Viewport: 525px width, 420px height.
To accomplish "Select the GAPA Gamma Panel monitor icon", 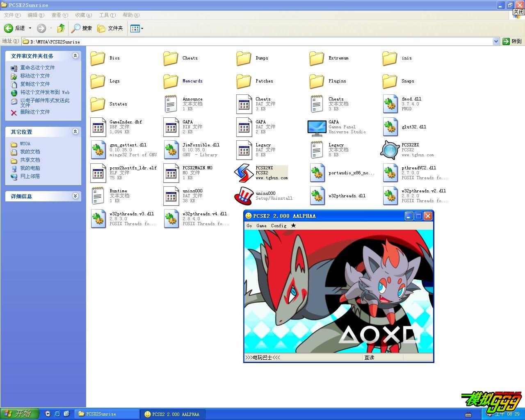I will point(317,128).
